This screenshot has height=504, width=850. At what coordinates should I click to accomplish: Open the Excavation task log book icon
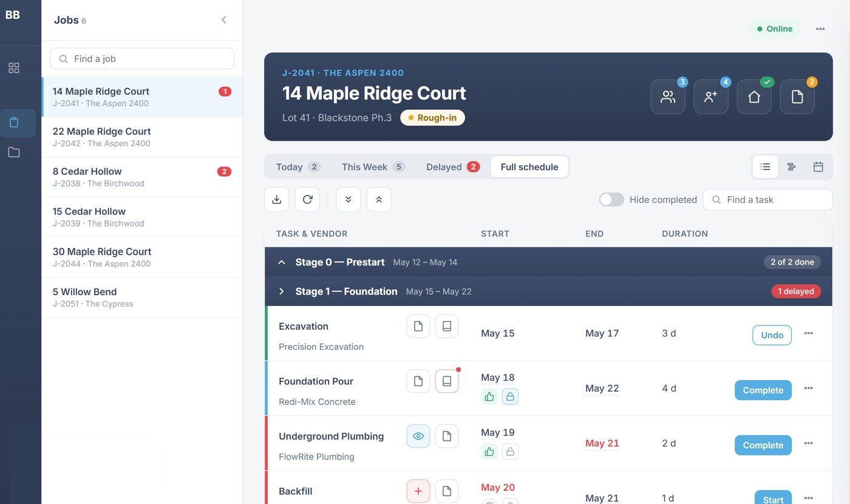(447, 326)
